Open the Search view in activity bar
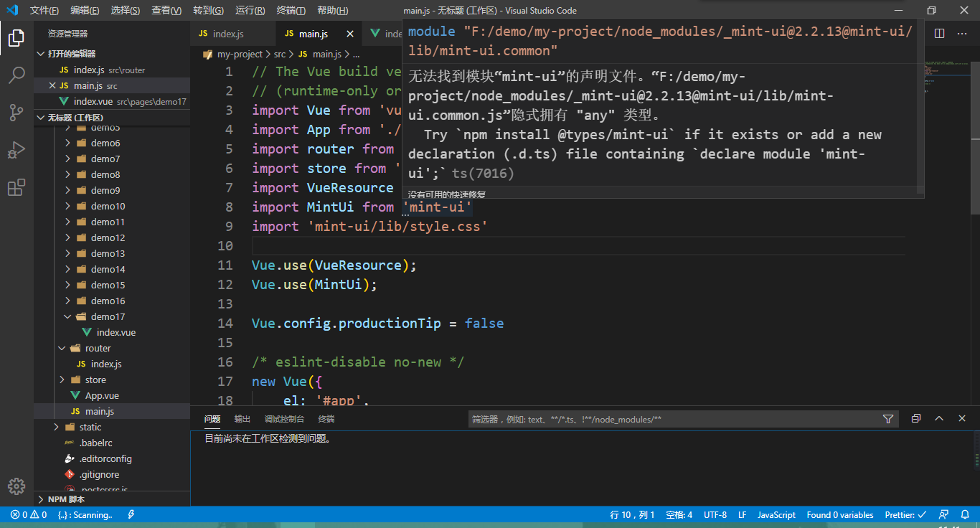 tap(17, 75)
